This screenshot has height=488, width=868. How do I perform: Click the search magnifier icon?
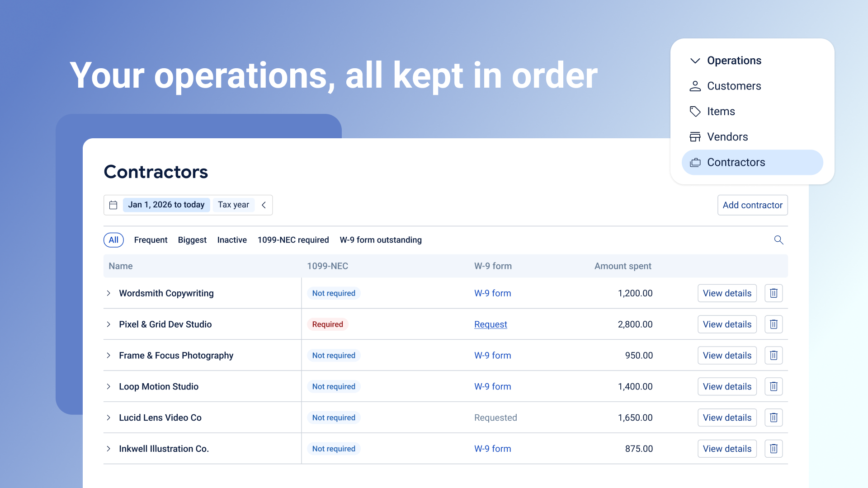click(x=778, y=240)
